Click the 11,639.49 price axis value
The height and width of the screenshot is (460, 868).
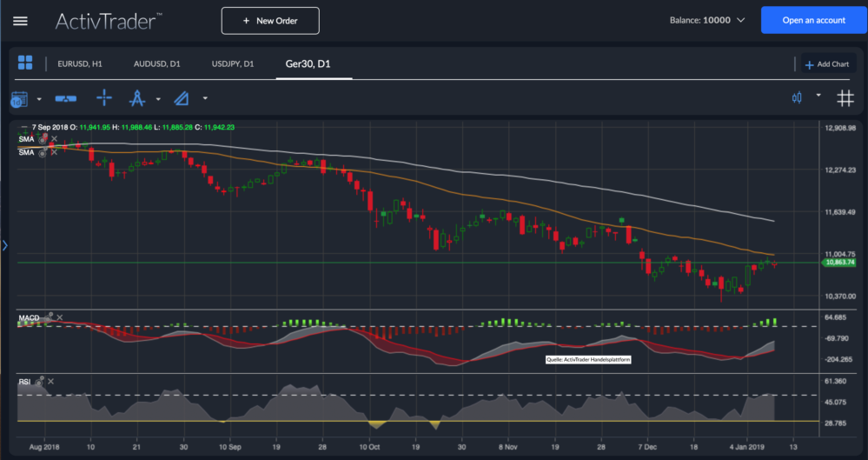click(x=840, y=211)
